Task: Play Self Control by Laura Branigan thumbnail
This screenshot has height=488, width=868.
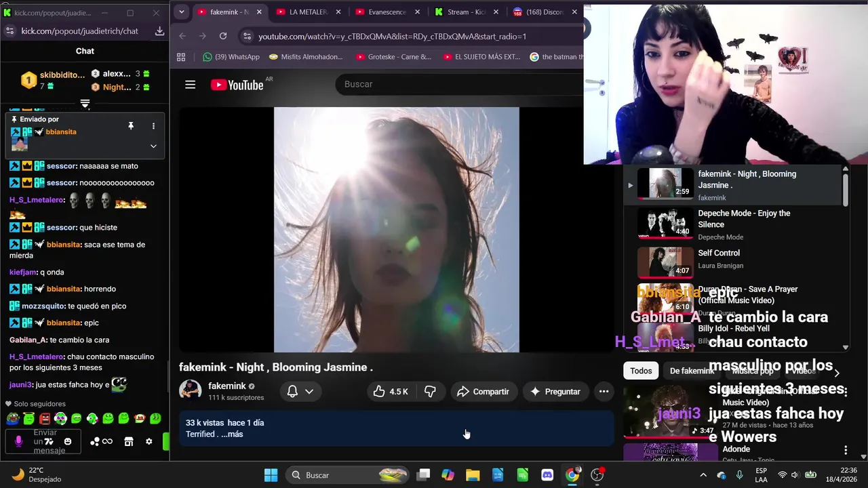Action: click(665, 264)
